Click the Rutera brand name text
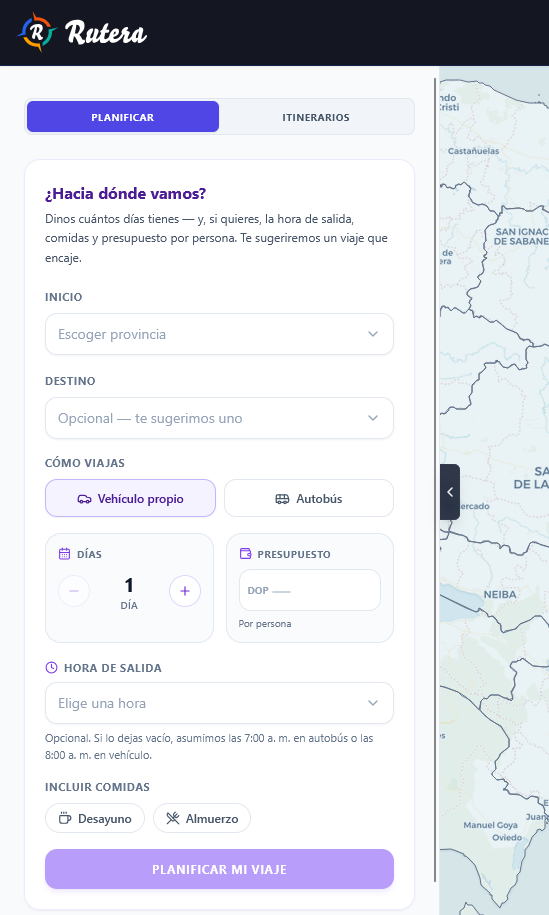This screenshot has height=915, width=549. [106, 33]
